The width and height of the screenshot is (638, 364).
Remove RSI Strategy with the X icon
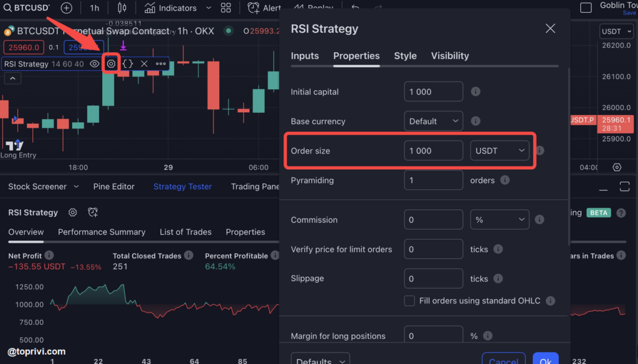pyautogui.click(x=144, y=64)
